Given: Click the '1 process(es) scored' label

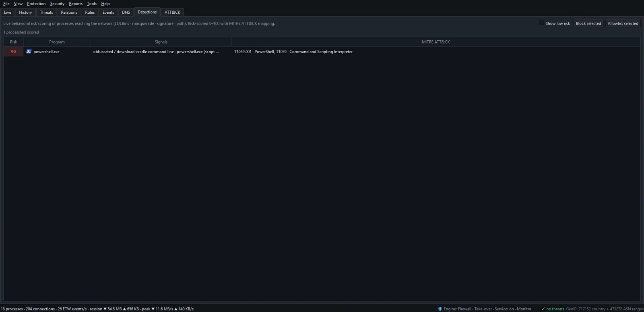Looking at the screenshot, I should tap(21, 32).
